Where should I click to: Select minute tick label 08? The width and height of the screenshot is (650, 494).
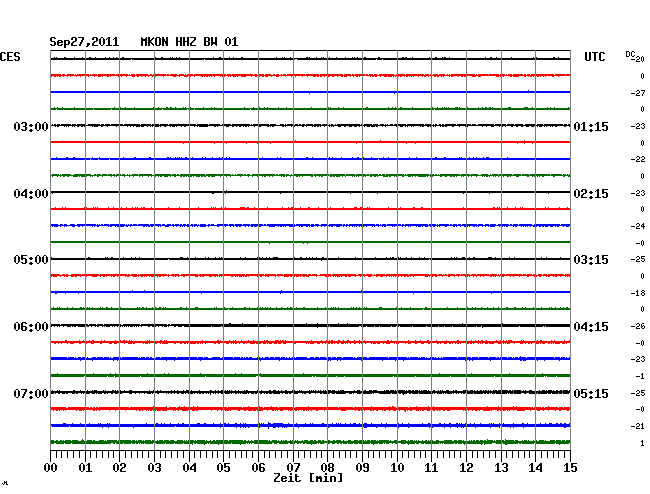[327, 468]
